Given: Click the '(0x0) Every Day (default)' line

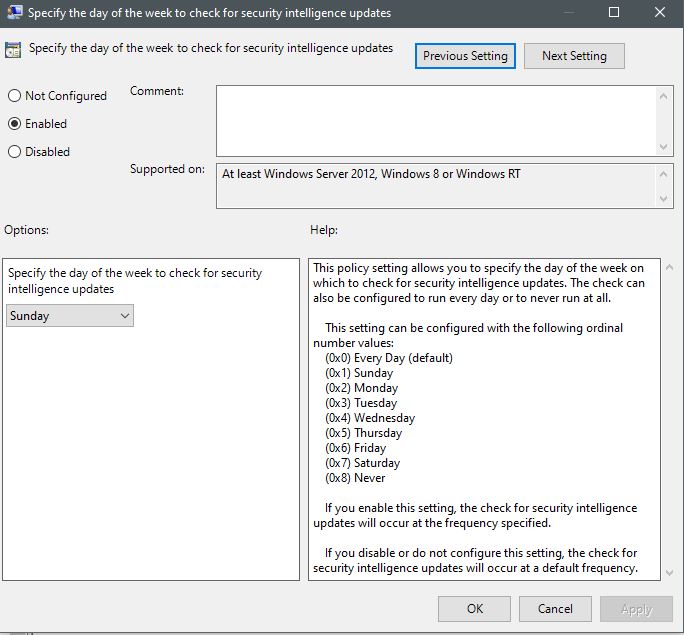Looking at the screenshot, I should (389, 358).
